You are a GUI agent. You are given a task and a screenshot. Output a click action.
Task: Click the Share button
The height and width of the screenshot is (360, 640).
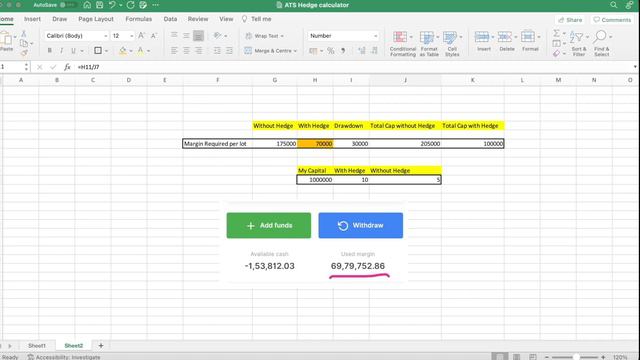point(570,20)
